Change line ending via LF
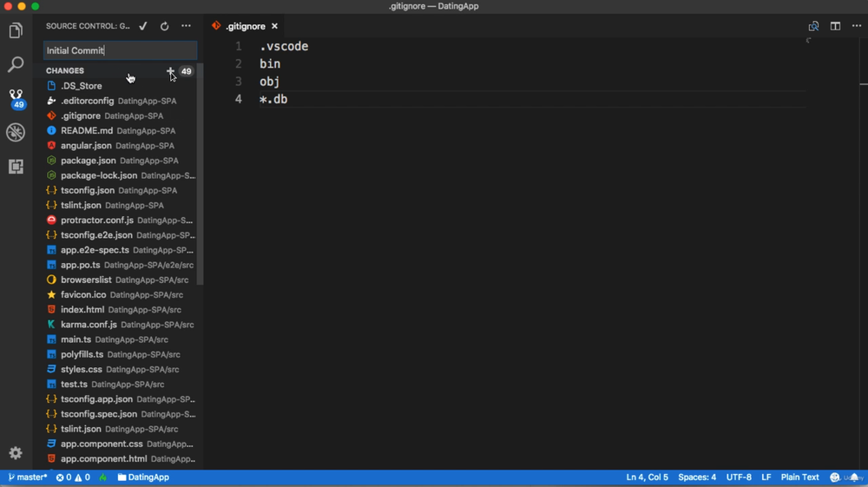The height and width of the screenshot is (487, 868). pos(766,477)
